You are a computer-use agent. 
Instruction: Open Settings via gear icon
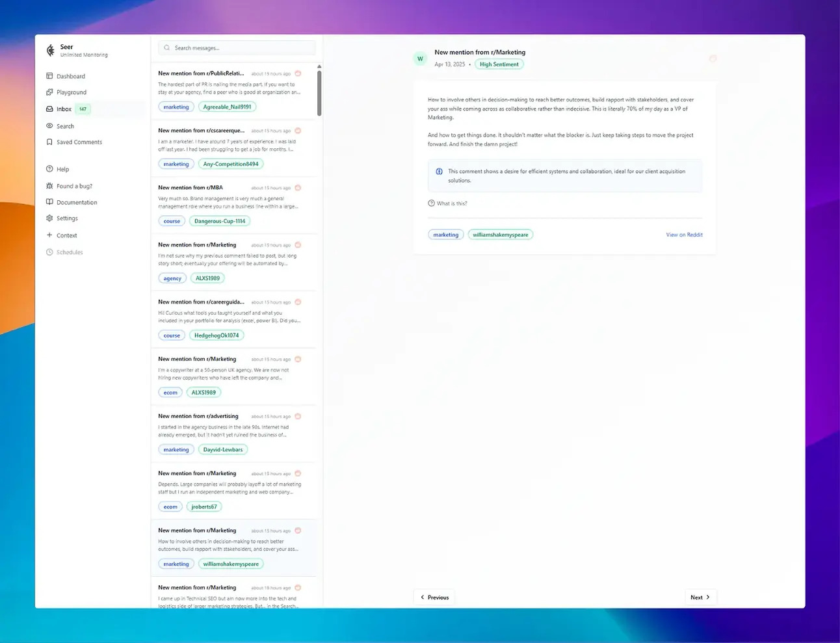click(49, 218)
